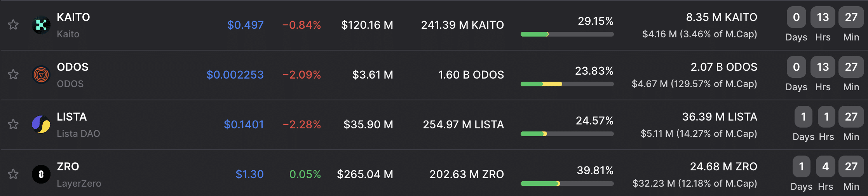This screenshot has height=196, width=868.
Task: Click the KAITO price $0.497
Action: [x=245, y=25]
